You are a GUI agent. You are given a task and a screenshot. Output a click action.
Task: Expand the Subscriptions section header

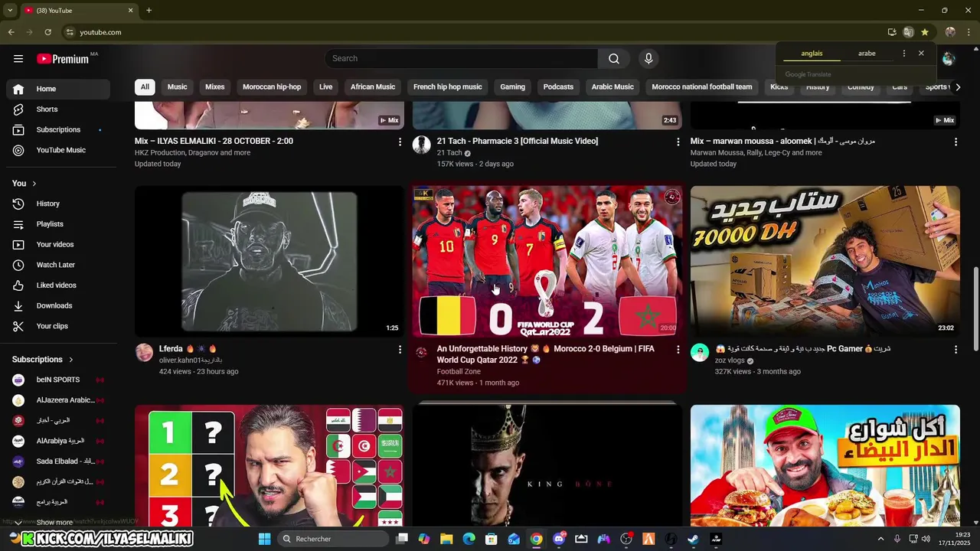coord(43,360)
